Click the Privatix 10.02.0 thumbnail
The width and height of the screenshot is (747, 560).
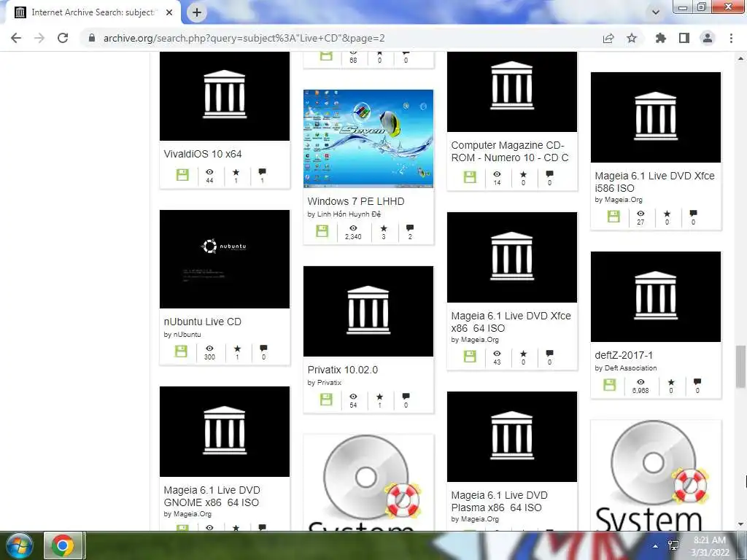point(368,311)
